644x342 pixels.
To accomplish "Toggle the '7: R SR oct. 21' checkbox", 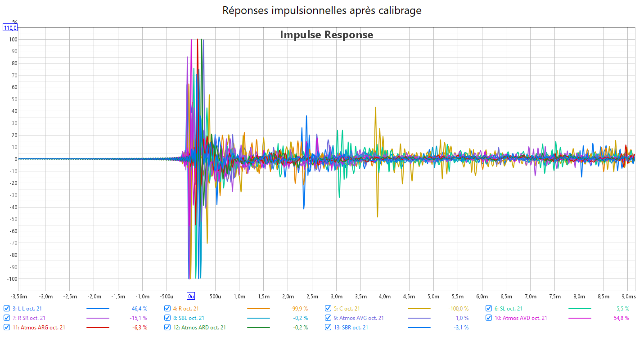I will pyautogui.click(x=7, y=318).
